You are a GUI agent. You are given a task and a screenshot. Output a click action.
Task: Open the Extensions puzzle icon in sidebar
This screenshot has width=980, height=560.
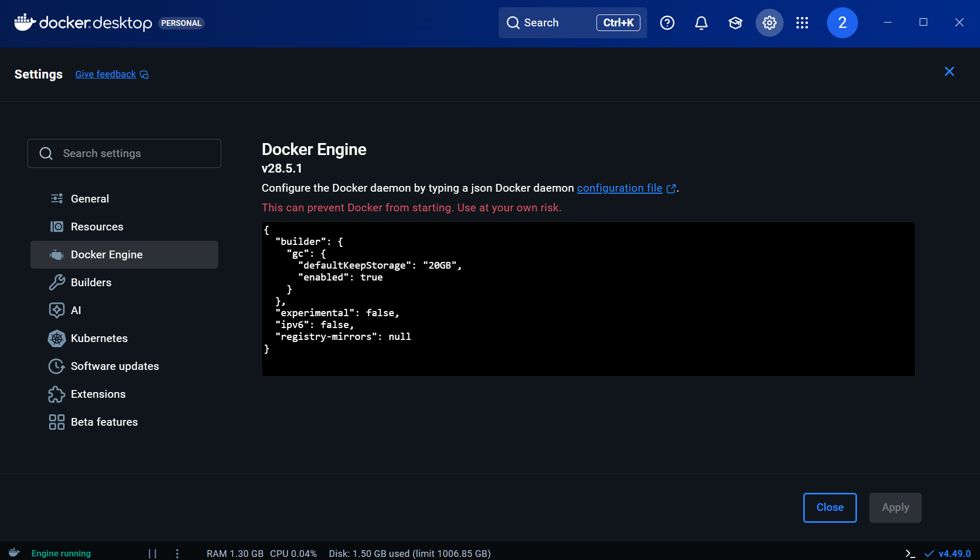[x=56, y=394]
